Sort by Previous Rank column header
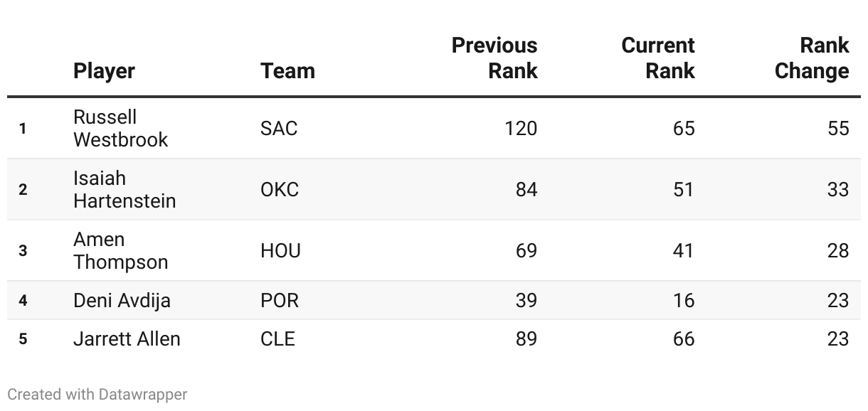868x411 pixels. coord(494,58)
